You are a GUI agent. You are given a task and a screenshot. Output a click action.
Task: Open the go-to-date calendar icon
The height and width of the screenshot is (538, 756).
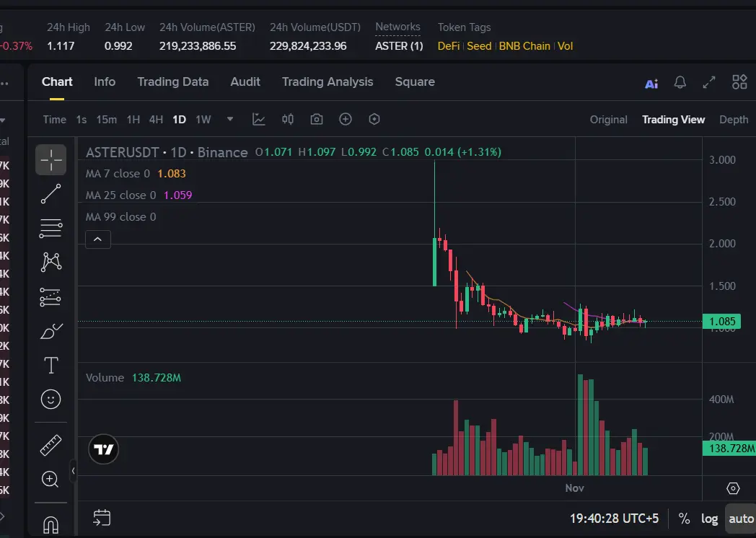click(x=102, y=519)
